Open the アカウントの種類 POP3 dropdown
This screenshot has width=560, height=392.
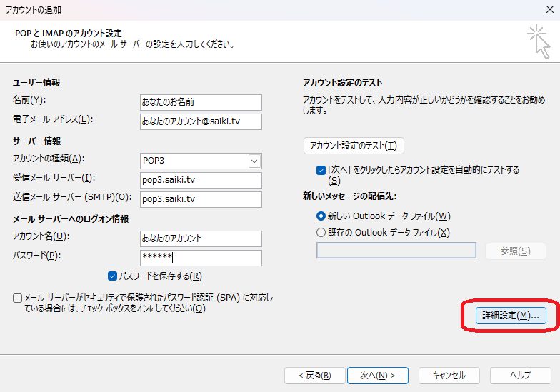pos(254,161)
